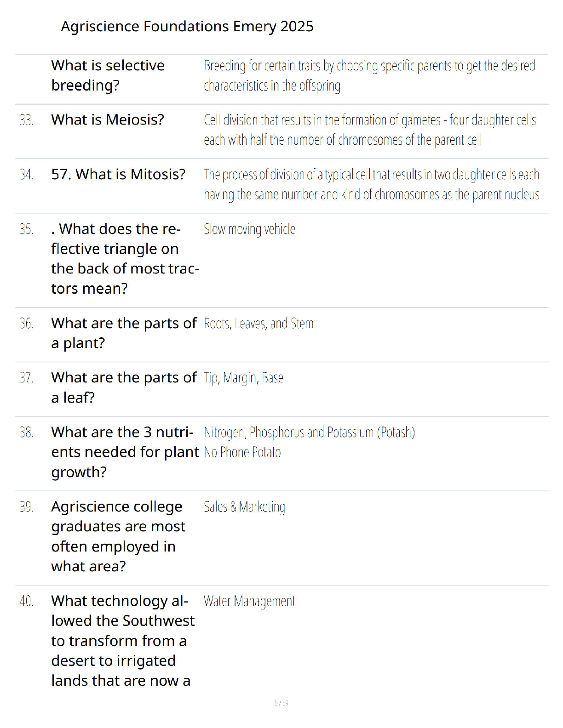Click the 'No Phone Potato' mnemonic
The width and height of the screenshot is (563, 728).
click(x=242, y=452)
